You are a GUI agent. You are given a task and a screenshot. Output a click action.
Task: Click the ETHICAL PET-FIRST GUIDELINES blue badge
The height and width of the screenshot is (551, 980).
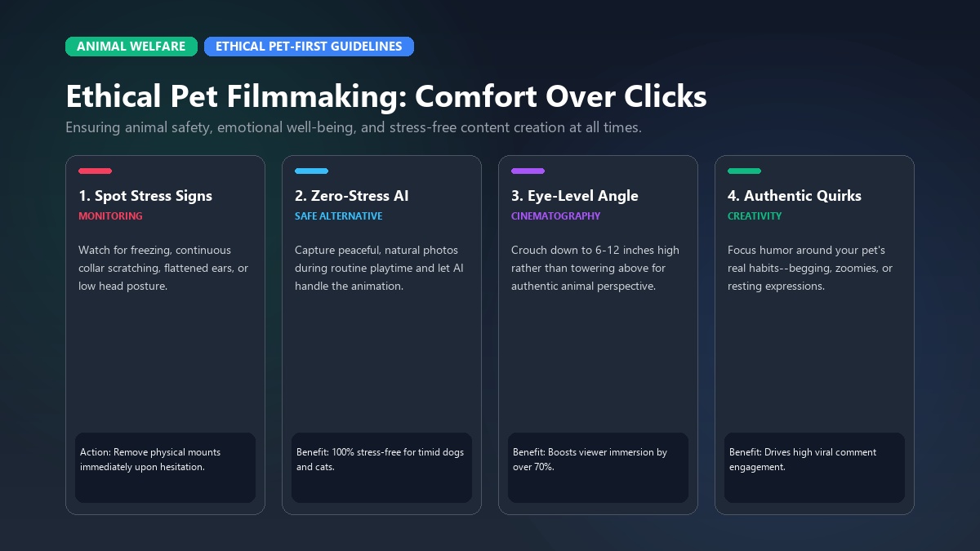[x=309, y=47]
